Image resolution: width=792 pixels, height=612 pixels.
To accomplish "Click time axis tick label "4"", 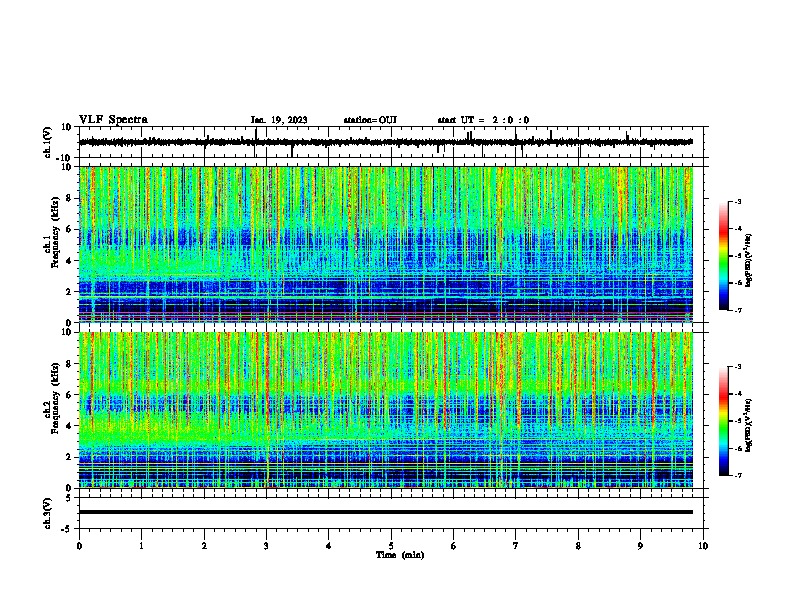I will pos(329,546).
